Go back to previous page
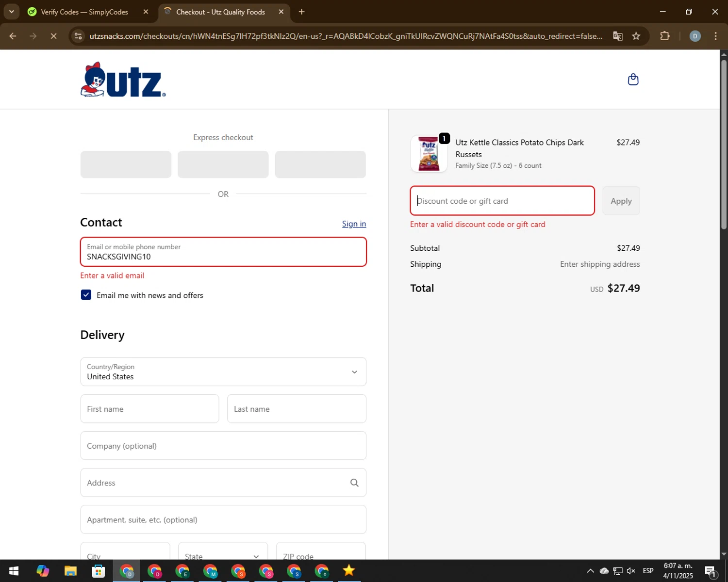Viewport: 728px width, 582px height. [13, 36]
